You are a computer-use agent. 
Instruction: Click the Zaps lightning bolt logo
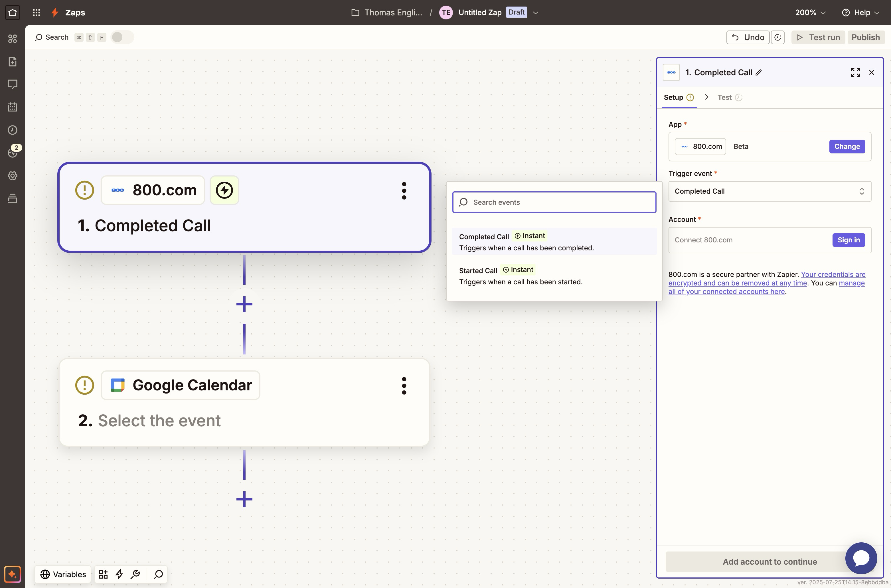[x=55, y=12]
